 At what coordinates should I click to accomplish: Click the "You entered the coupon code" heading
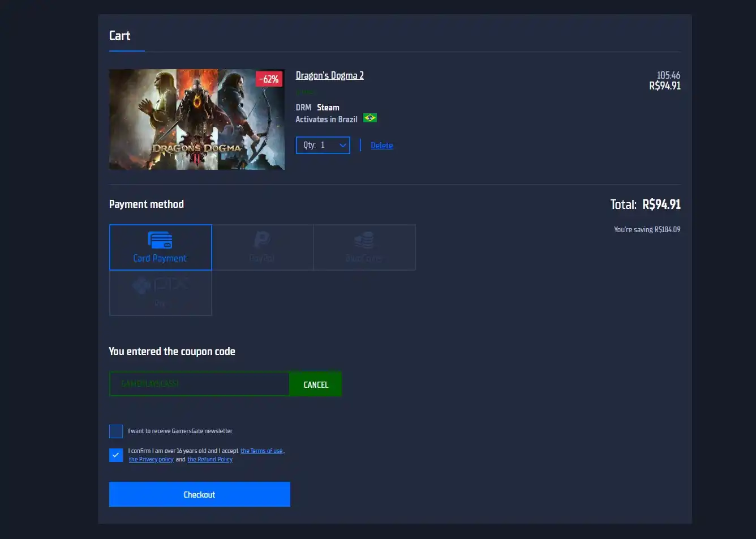pos(172,352)
